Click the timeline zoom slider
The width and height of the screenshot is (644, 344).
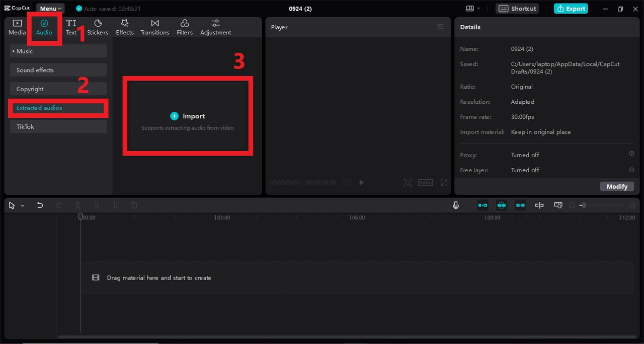pos(604,205)
